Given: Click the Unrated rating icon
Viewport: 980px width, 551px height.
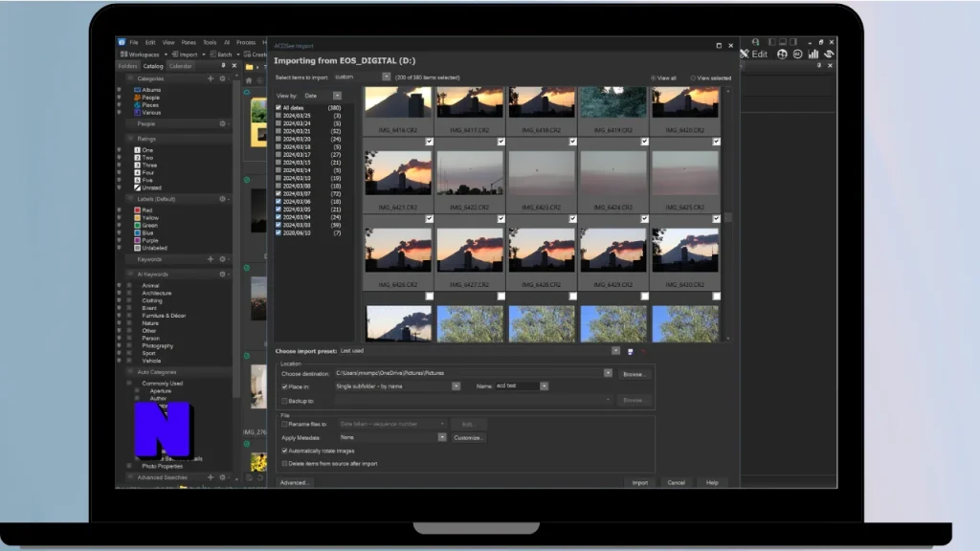Looking at the screenshot, I should click(138, 187).
